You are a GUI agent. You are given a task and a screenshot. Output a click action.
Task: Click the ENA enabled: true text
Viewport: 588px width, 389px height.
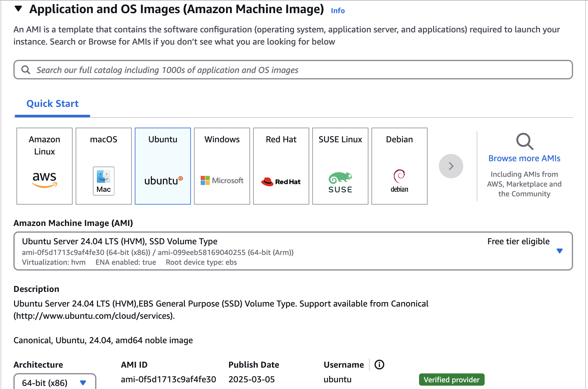point(126,262)
